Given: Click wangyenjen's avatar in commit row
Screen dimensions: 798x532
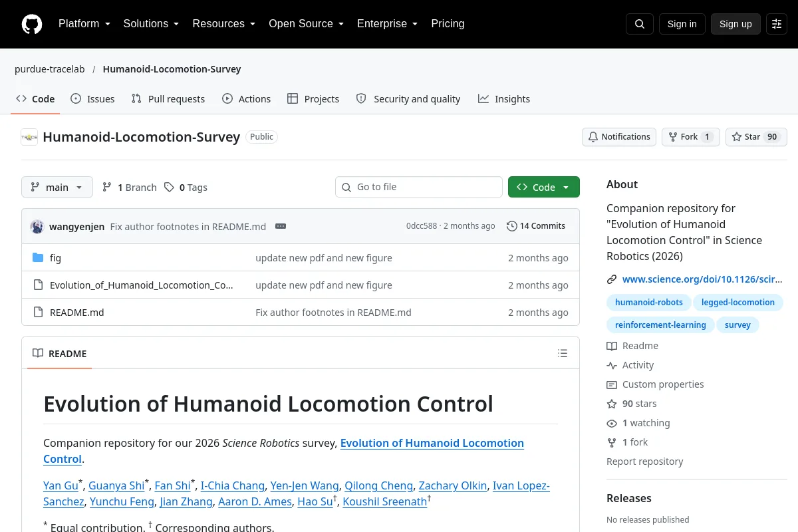Looking at the screenshot, I should coord(37,226).
